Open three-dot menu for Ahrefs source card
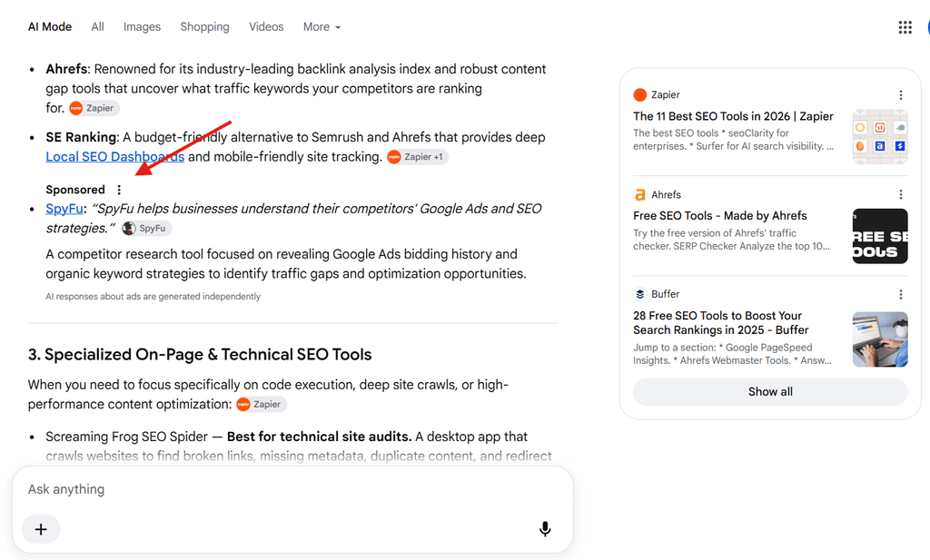The image size is (930, 560). pos(900,194)
